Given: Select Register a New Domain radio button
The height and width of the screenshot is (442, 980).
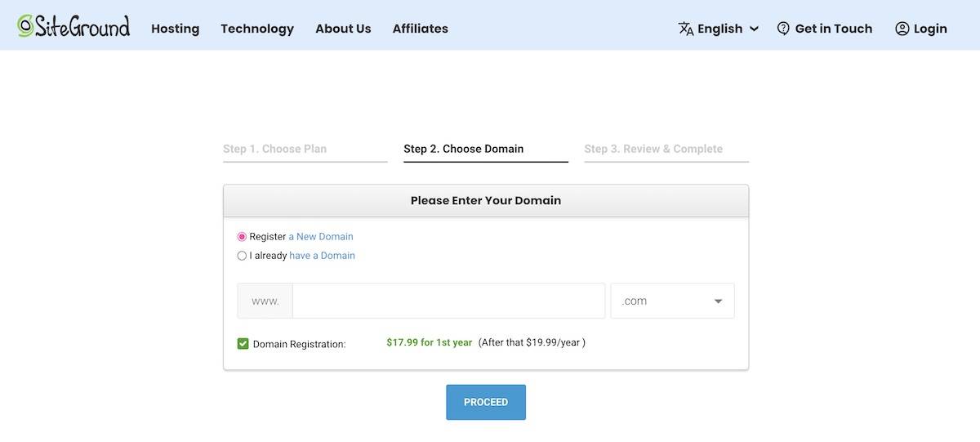Looking at the screenshot, I should [242, 237].
